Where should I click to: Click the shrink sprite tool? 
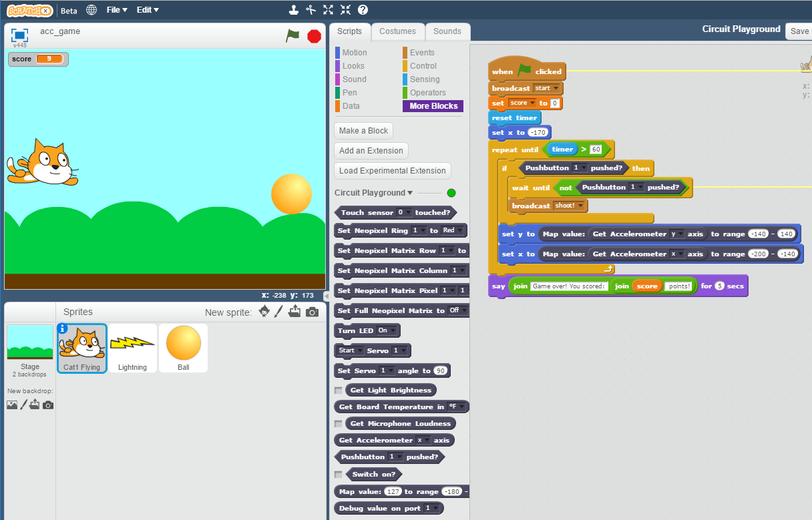[345, 9]
